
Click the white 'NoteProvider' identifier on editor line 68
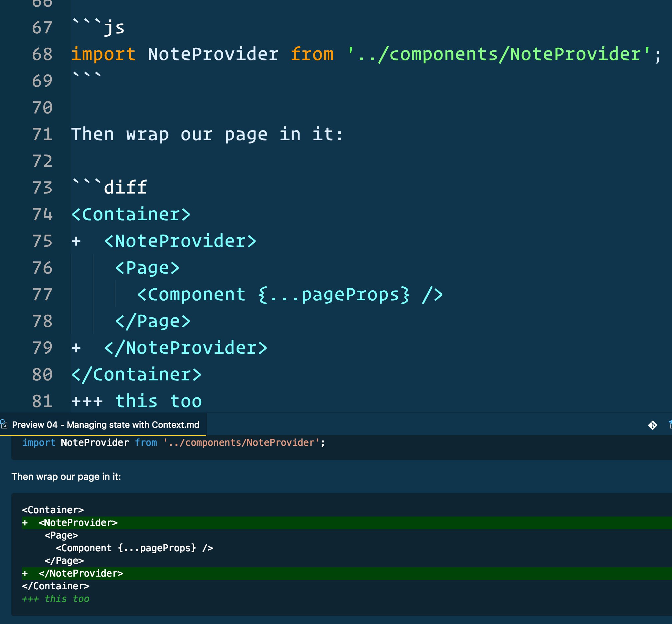point(213,54)
